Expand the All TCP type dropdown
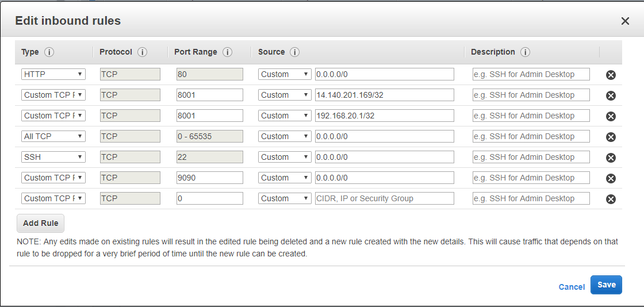 click(53, 136)
